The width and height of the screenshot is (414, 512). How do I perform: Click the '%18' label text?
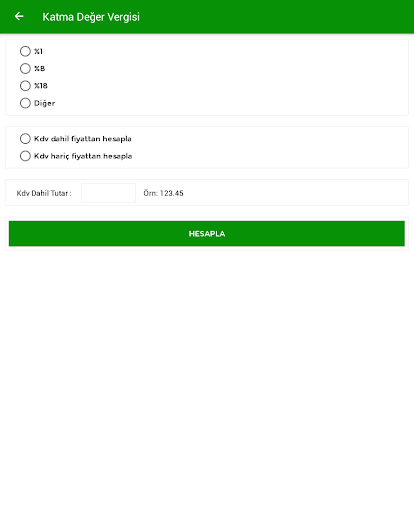tap(41, 86)
